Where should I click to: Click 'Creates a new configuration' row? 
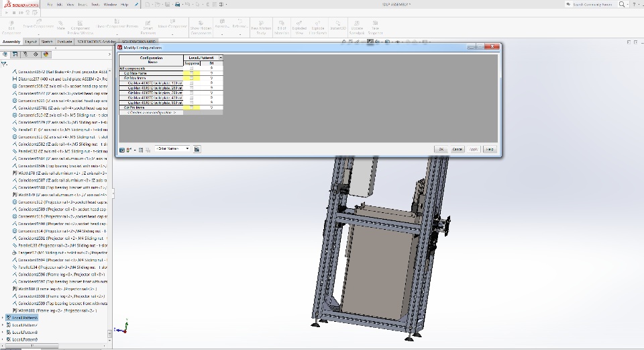pyautogui.click(x=151, y=112)
